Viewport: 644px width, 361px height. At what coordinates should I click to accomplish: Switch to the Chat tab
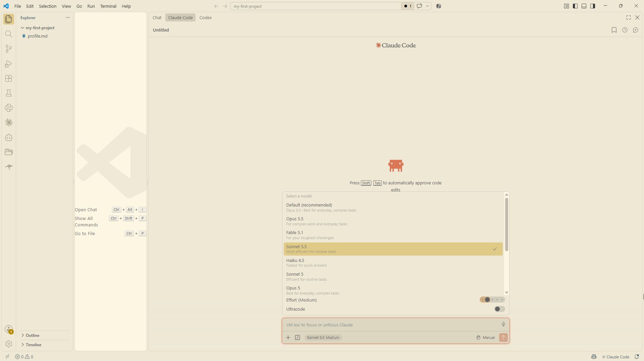[x=157, y=17]
